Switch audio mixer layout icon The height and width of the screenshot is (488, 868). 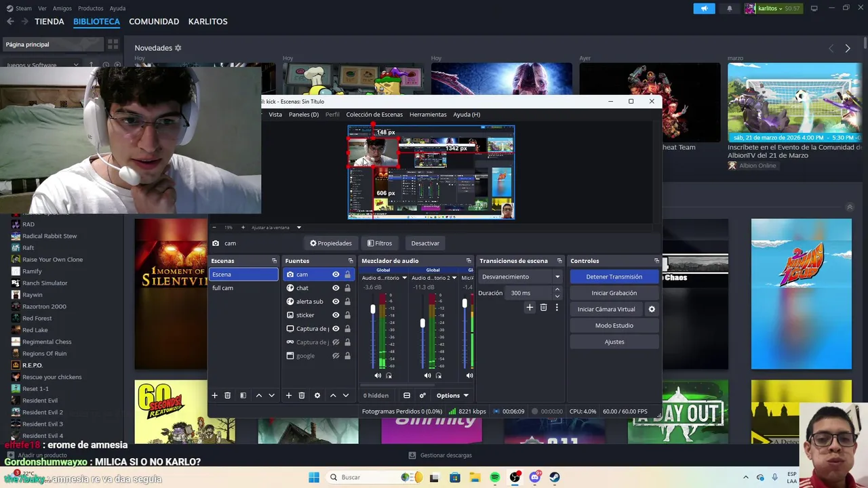[406, 395]
